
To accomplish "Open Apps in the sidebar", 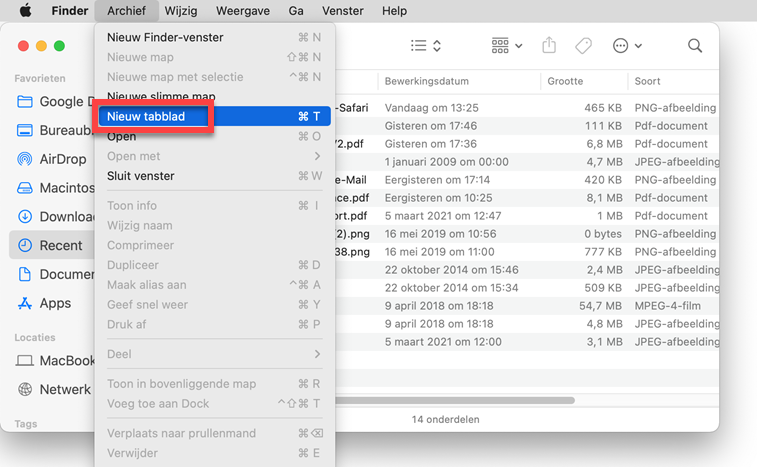I will coord(52,303).
